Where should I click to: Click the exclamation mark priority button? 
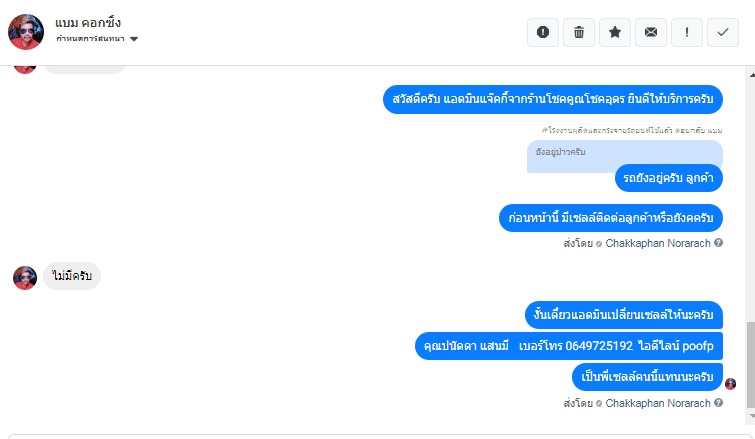pos(686,32)
